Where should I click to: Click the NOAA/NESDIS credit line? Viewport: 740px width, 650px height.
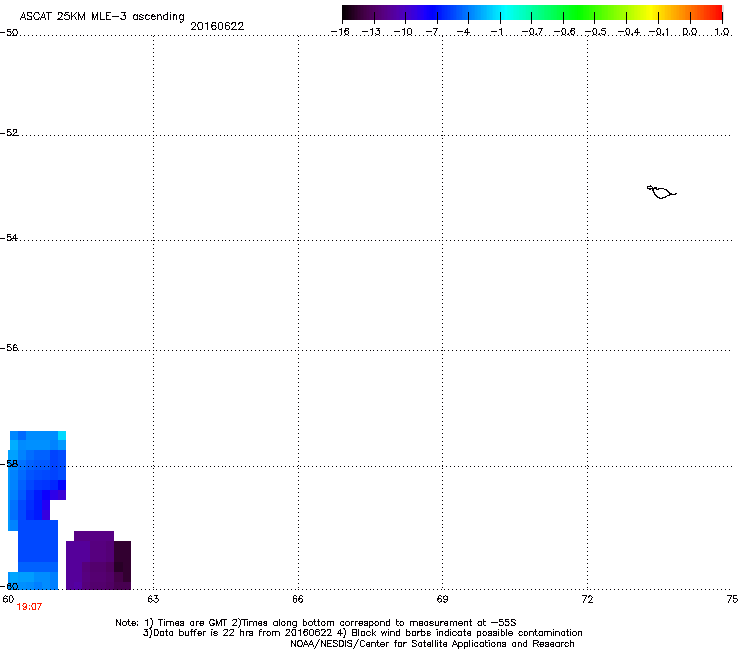(x=432, y=644)
